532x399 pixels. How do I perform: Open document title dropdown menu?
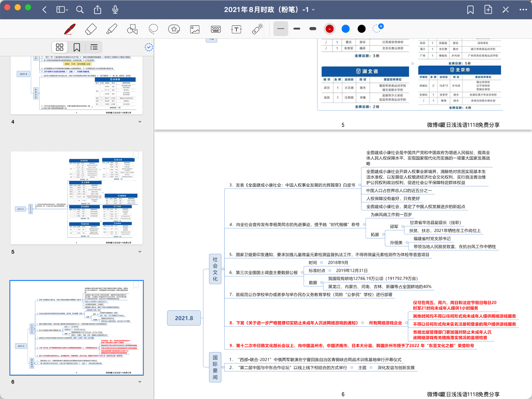(314, 10)
